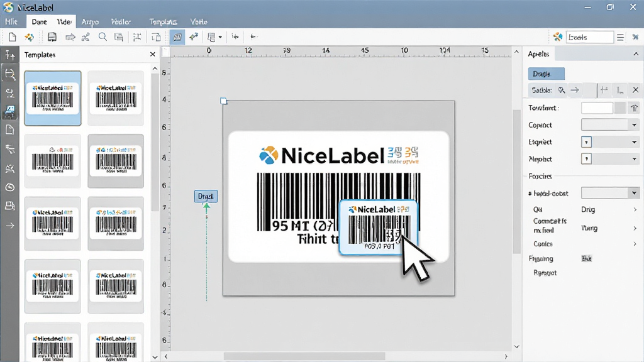Expand the Qs Drug row chevron

coord(635,210)
